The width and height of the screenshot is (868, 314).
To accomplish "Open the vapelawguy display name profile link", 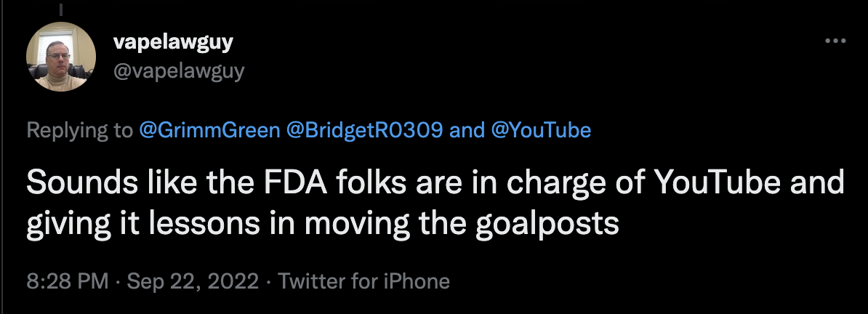I will click(172, 42).
